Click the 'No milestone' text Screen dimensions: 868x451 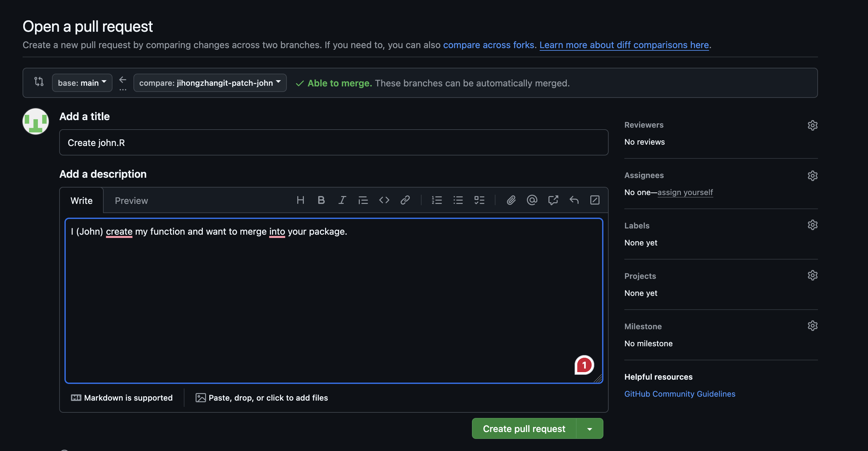pos(648,343)
